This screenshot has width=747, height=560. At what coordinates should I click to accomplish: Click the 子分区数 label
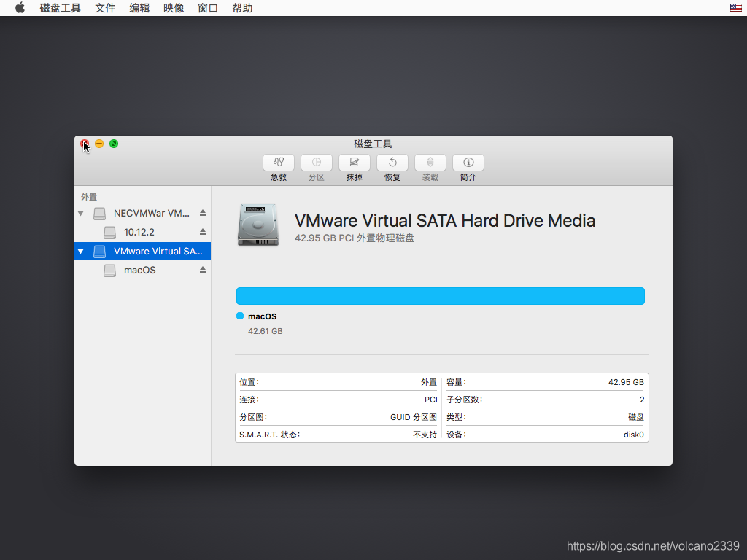tap(465, 400)
